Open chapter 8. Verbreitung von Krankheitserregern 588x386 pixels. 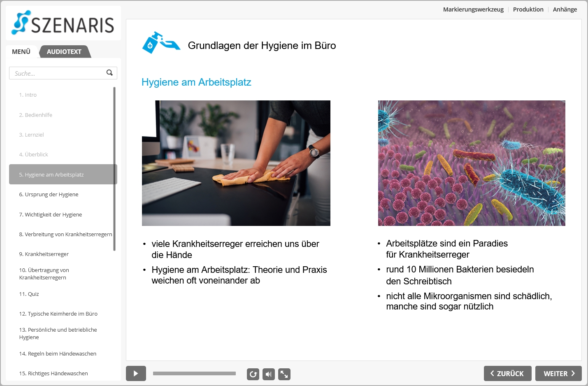point(63,234)
